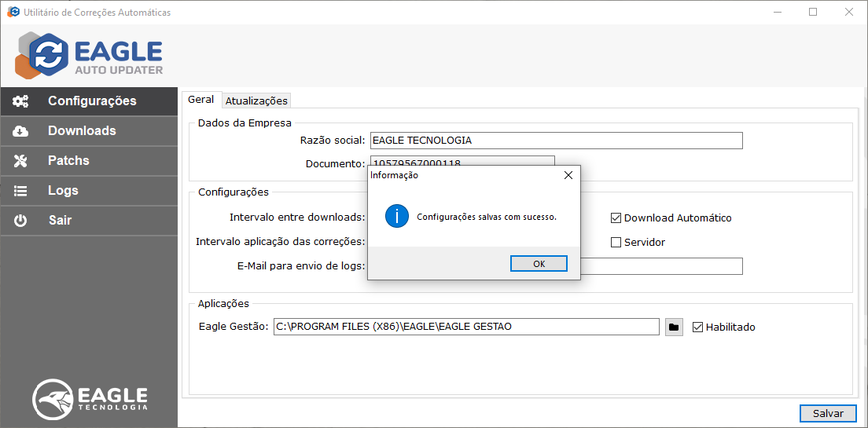The image size is (868, 428).
Task: Click the Eagle Gestão path field
Action: 466,327
